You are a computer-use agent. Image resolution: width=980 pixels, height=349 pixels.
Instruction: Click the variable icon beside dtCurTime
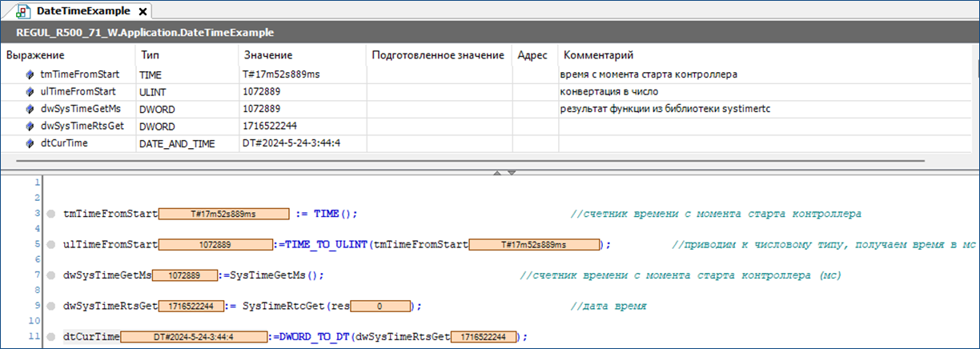click(x=30, y=143)
